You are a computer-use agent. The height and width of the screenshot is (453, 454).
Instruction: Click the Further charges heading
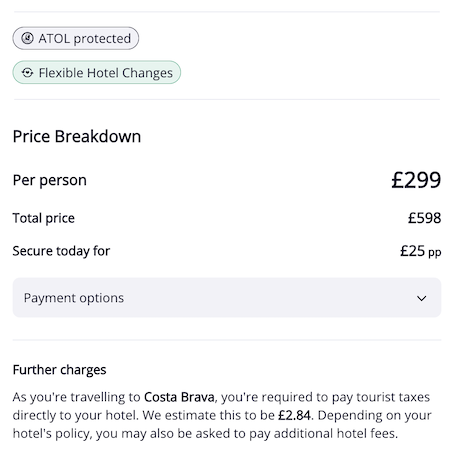[x=59, y=370]
